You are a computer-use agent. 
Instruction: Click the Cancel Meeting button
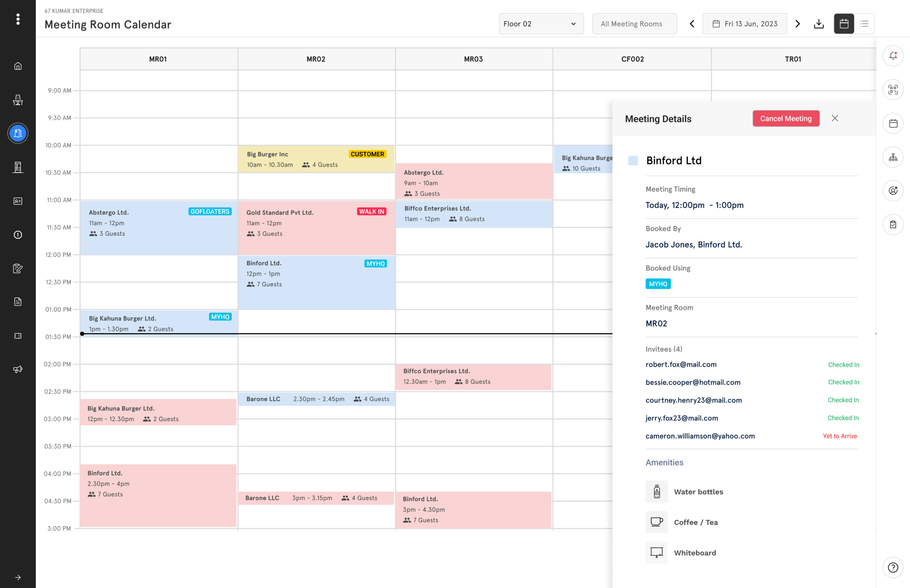click(x=786, y=119)
